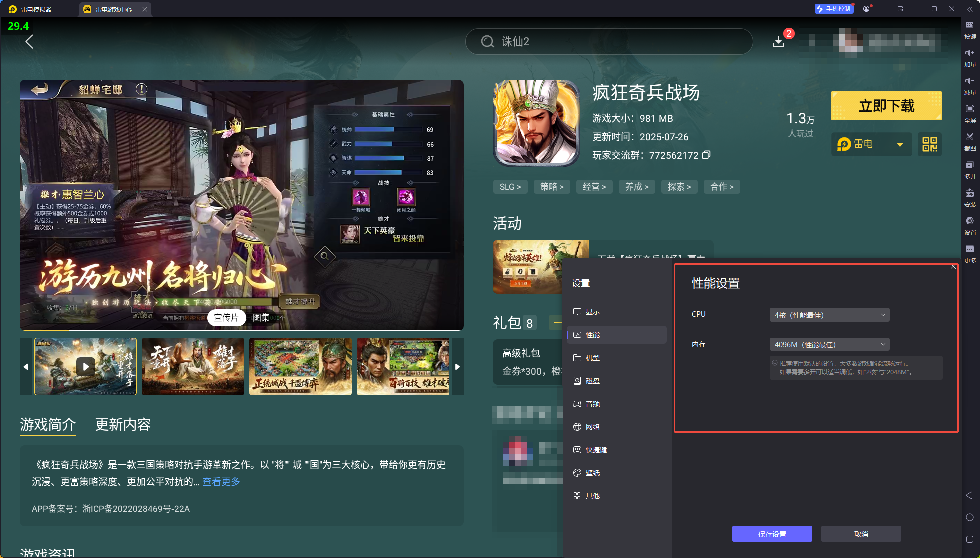
Task: Open the download manager icon
Action: pos(778,41)
